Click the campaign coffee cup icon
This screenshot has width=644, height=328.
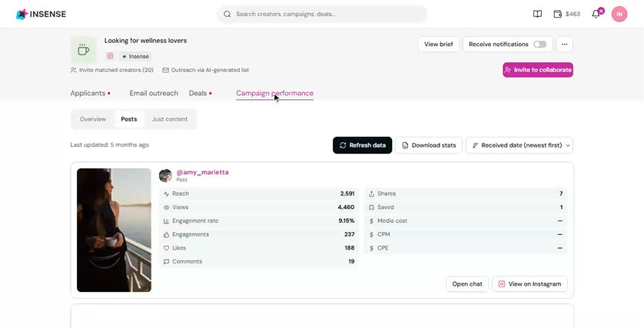83,50
